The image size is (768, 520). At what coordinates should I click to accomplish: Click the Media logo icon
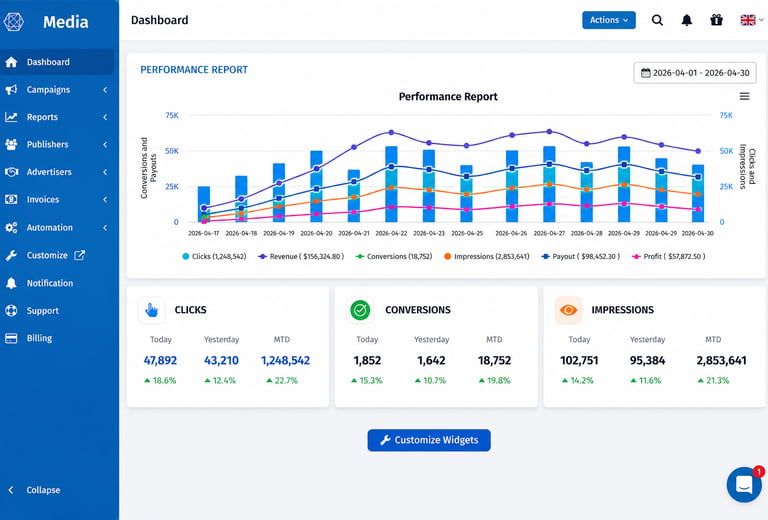coord(13,22)
